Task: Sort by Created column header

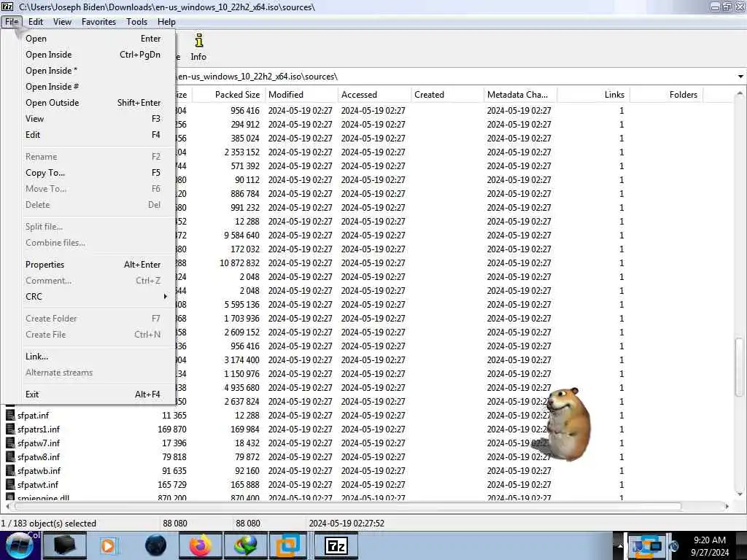Action: 447,94
